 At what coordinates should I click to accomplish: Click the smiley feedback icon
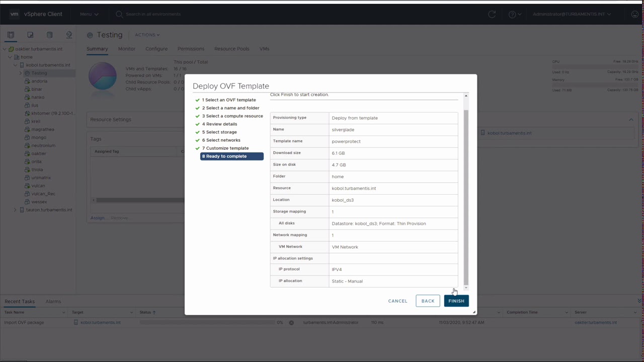click(x=635, y=14)
